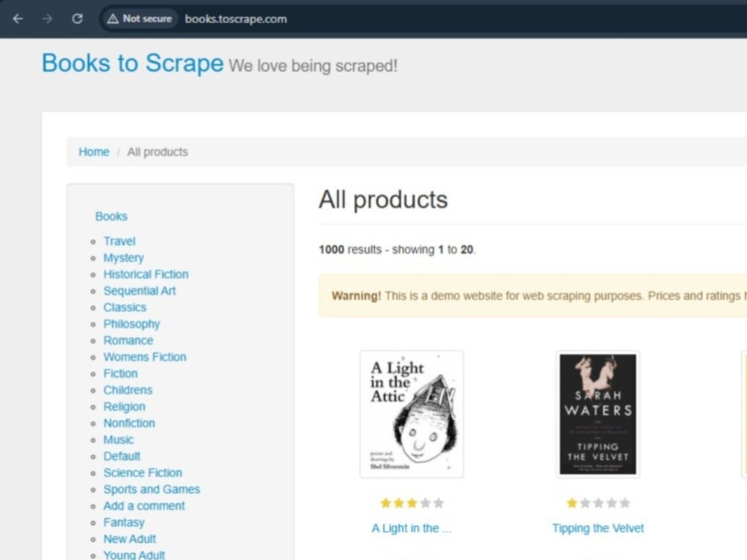Viewport: 747px width, 560px height.
Task: Browse the Science Fiction category
Action: coord(143,473)
